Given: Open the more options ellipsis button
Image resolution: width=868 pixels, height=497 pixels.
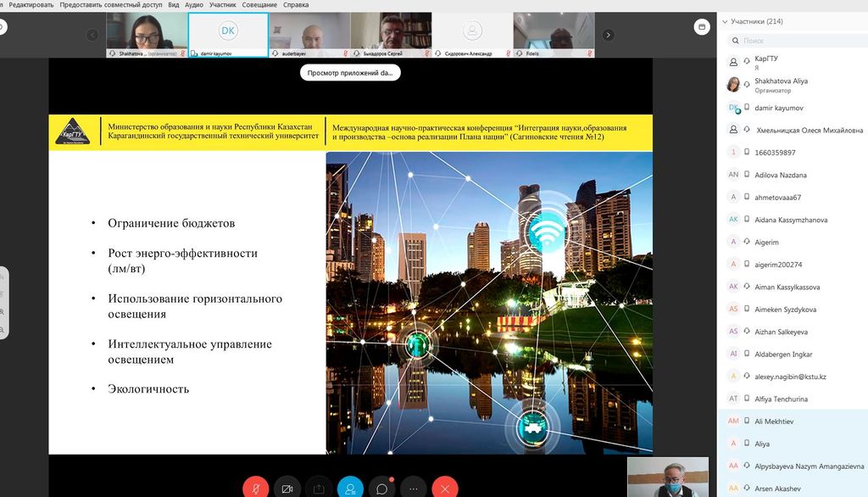Looking at the screenshot, I should 414,489.
